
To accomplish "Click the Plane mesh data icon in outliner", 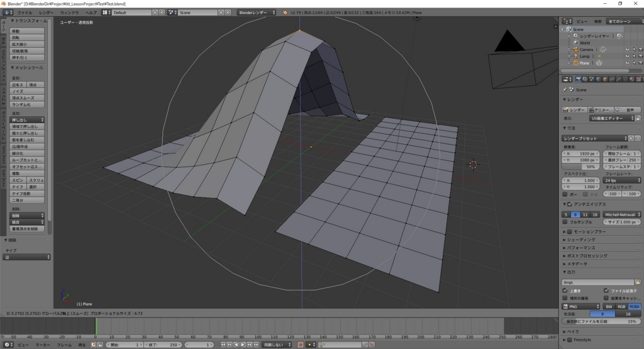I will 599,63.
